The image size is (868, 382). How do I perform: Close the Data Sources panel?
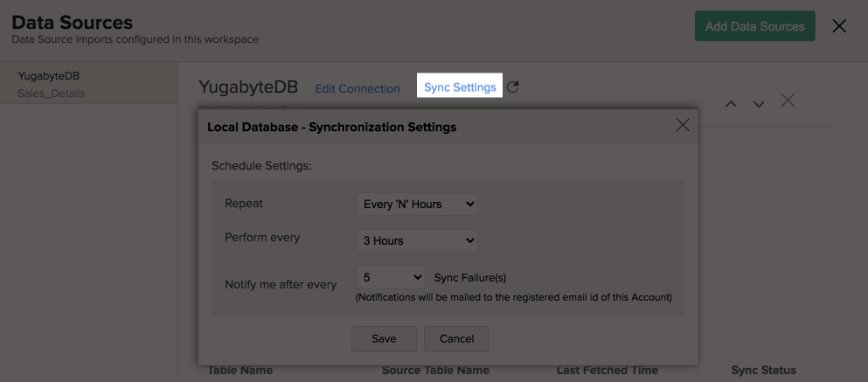tap(839, 25)
